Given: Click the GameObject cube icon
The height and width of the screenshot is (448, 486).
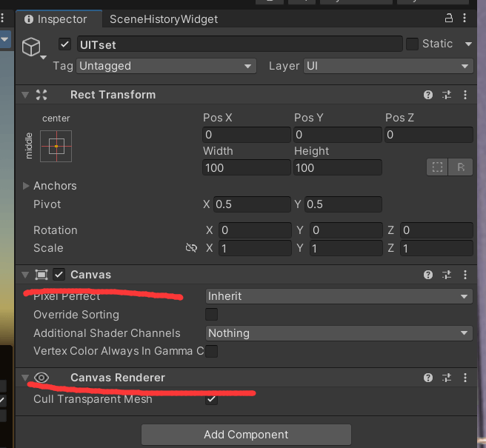Looking at the screenshot, I should (31, 47).
